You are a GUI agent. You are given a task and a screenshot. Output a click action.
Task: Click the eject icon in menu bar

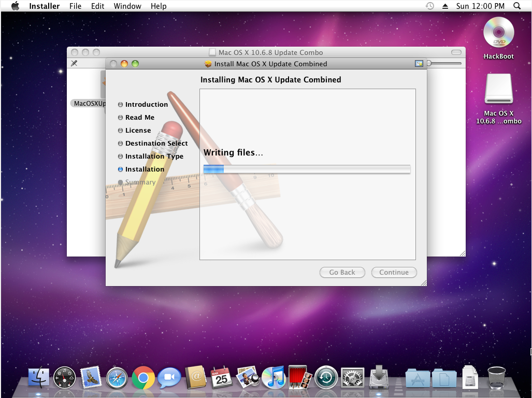(x=445, y=6)
